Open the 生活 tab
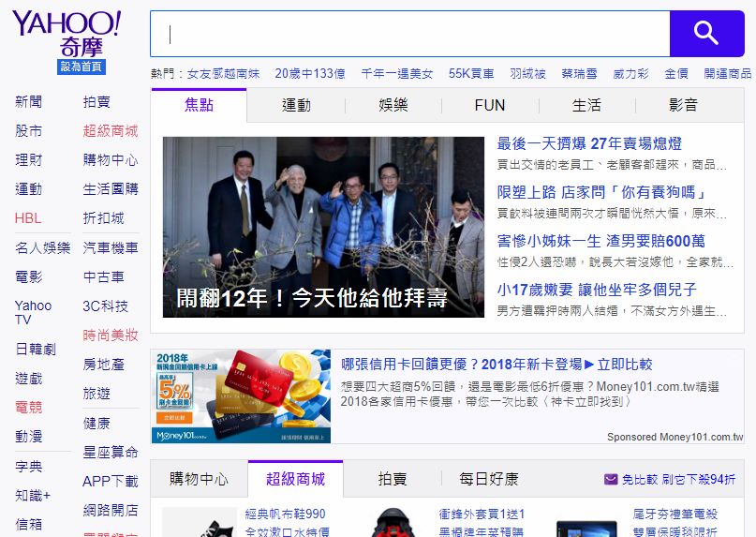 (x=586, y=105)
